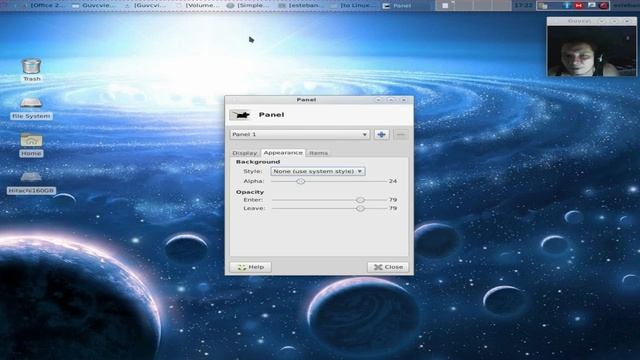This screenshot has height=360, width=640.
Task: Click the red mail tray icon
Action: pos(579,5)
